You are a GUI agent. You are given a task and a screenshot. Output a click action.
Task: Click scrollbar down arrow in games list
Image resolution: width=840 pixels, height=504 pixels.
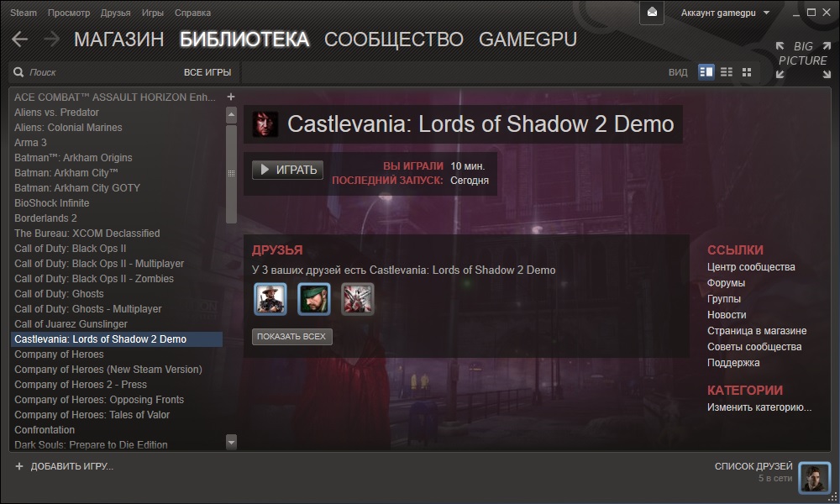coord(232,443)
